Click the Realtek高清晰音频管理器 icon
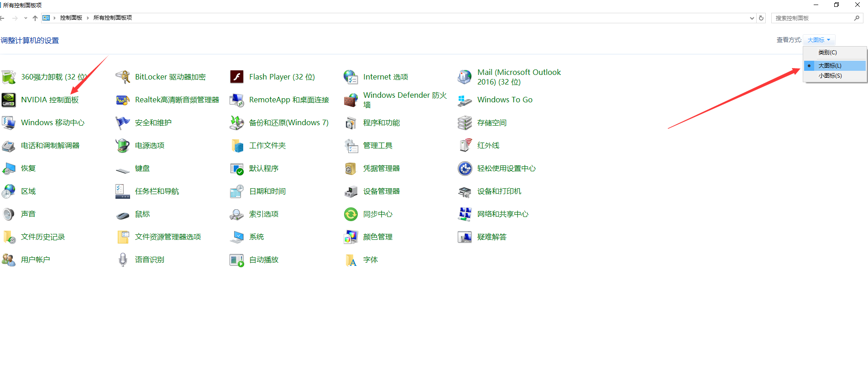The height and width of the screenshot is (381, 868). (x=123, y=100)
